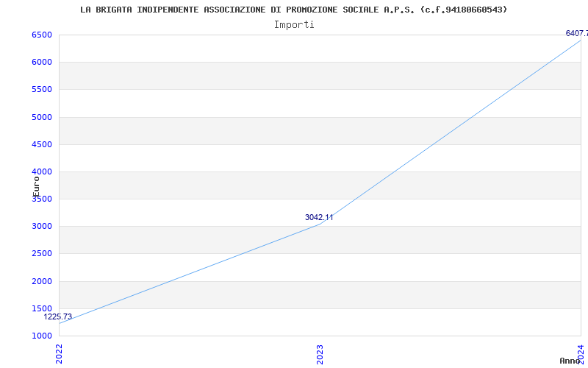The height and width of the screenshot is (368, 588).
Task: Select the 1225.73 data point label
Action: pyautogui.click(x=58, y=316)
